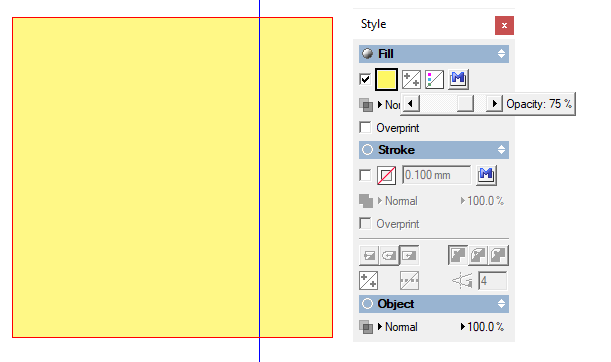Image resolution: width=611 pixels, height=362 pixels.
Task: Enable the Fill Overprint checkbox
Action: 365,127
